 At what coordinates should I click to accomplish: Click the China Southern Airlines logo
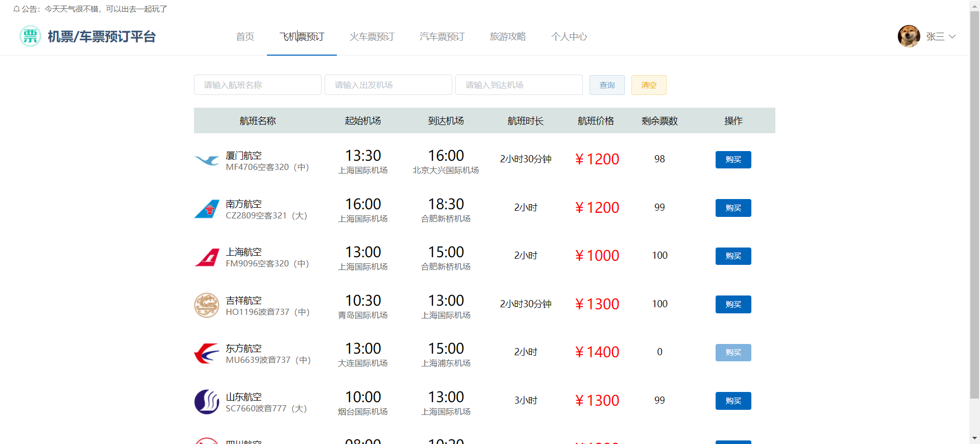click(x=207, y=209)
